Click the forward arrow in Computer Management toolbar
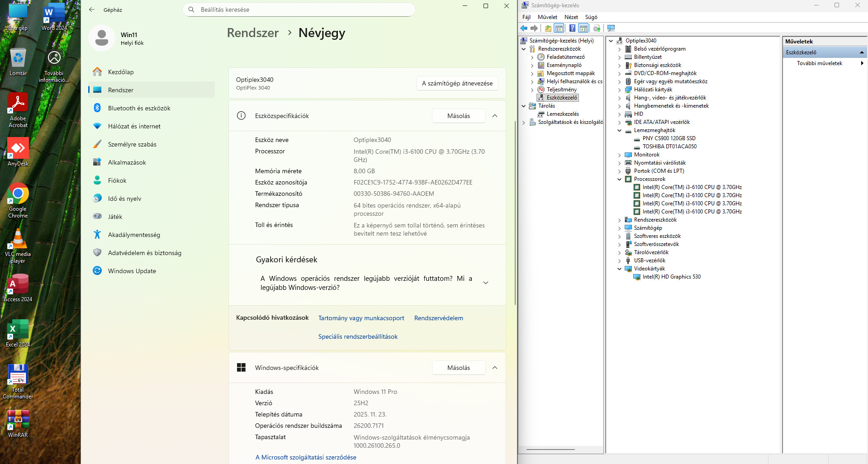Viewport: 868px width, 464px height. 534,28
